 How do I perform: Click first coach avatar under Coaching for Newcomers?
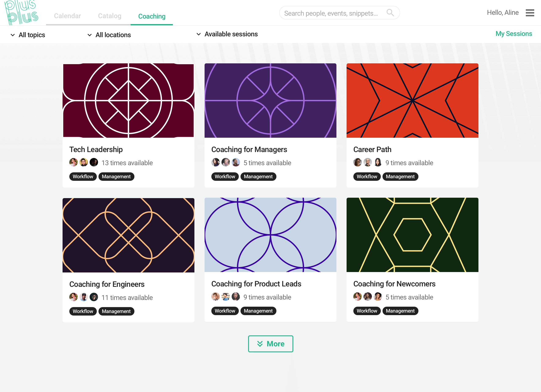tap(357, 297)
